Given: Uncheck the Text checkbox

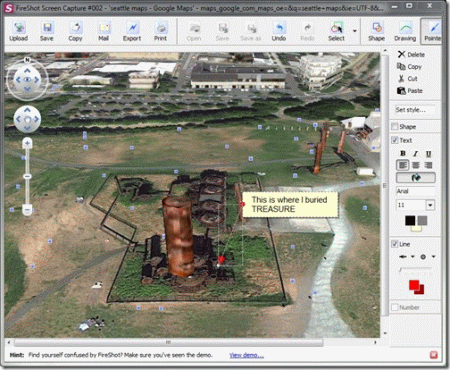Looking at the screenshot, I should 395,140.
